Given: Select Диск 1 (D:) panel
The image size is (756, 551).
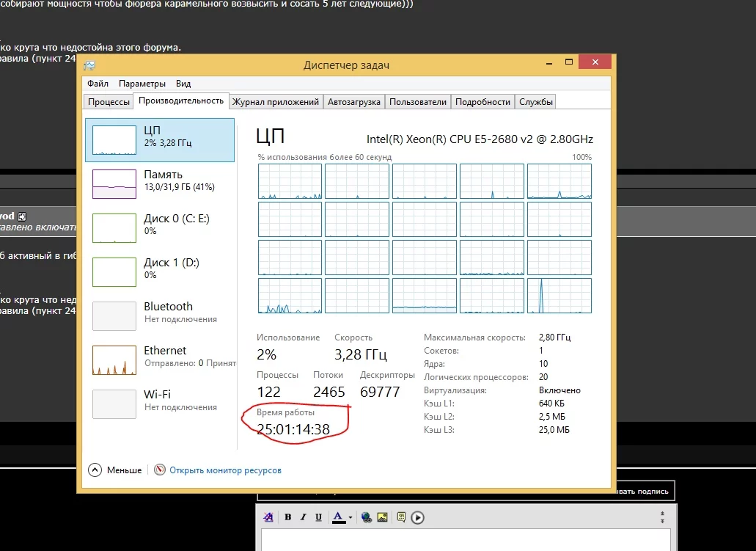Looking at the screenshot, I should coord(160,271).
